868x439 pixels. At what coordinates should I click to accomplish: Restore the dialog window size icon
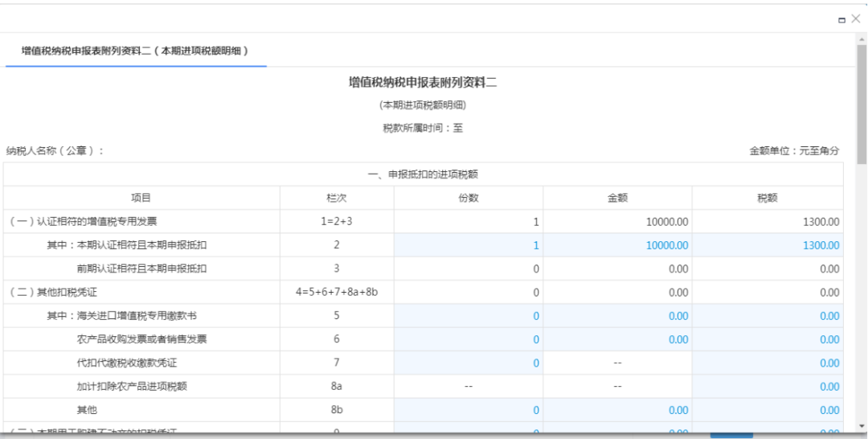(x=842, y=20)
